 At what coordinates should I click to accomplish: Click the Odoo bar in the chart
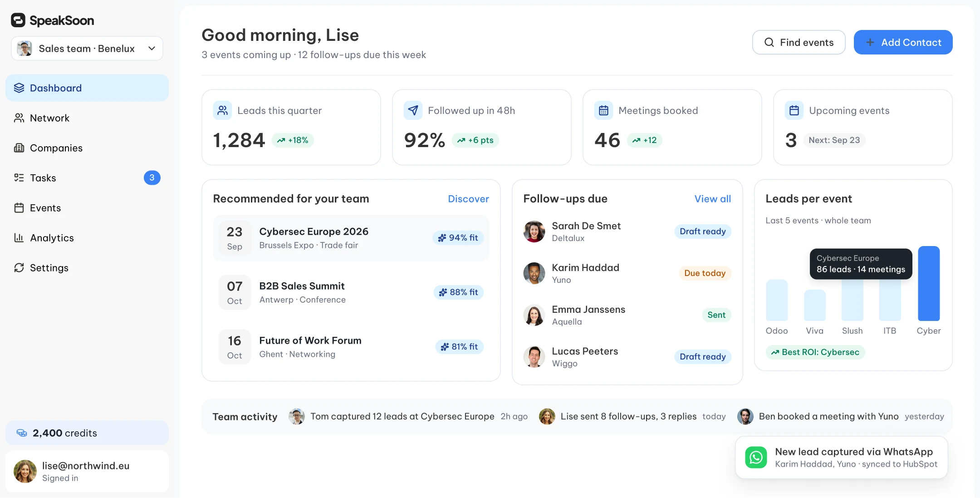777,301
